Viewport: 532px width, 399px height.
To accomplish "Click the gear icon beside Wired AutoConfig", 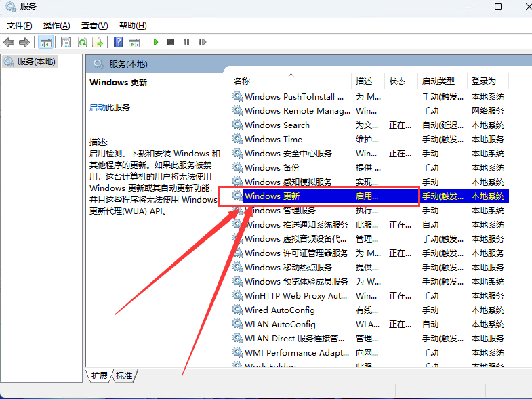I will (237, 310).
